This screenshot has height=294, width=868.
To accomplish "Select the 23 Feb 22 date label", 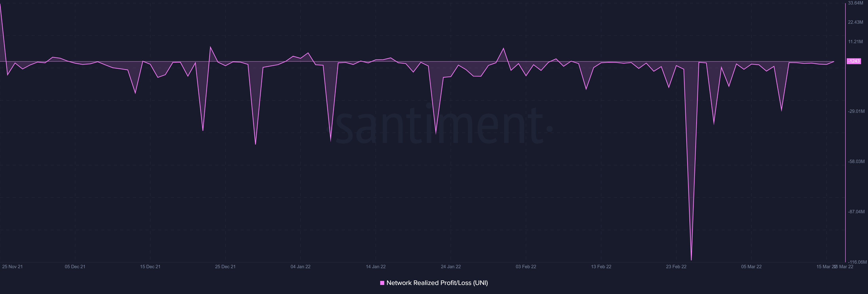I will [676, 267].
